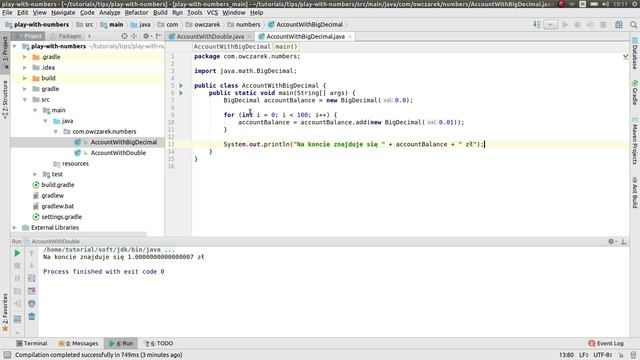The image size is (640, 360).
Task: Hide the Project panel with the hide icon
Action: tap(158, 36)
